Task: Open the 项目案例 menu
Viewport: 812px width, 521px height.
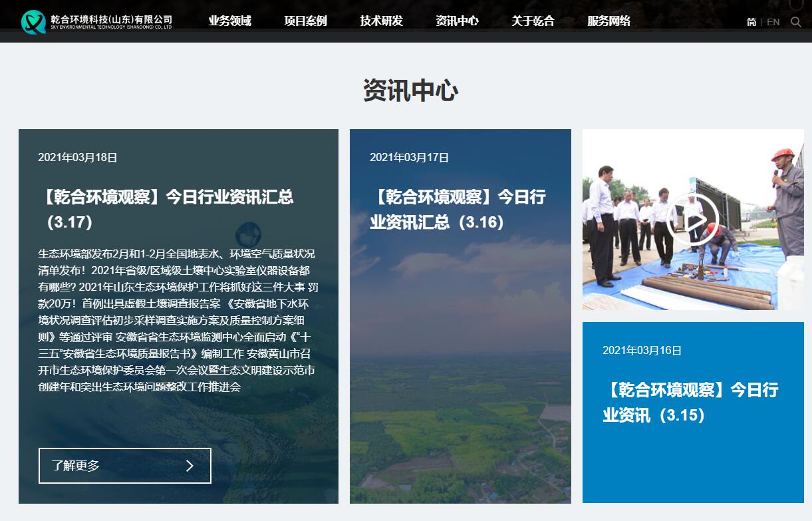Action: pyautogui.click(x=305, y=21)
